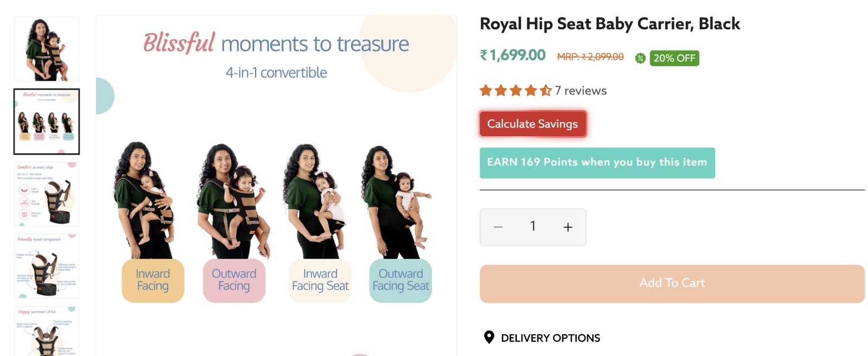The image size is (868, 356).
Task: Select the Blissful moments thumbnail
Action: coord(47,122)
